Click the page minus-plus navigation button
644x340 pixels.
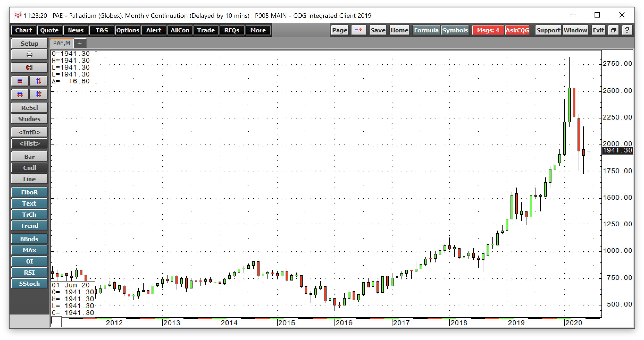pyautogui.click(x=359, y=30)
